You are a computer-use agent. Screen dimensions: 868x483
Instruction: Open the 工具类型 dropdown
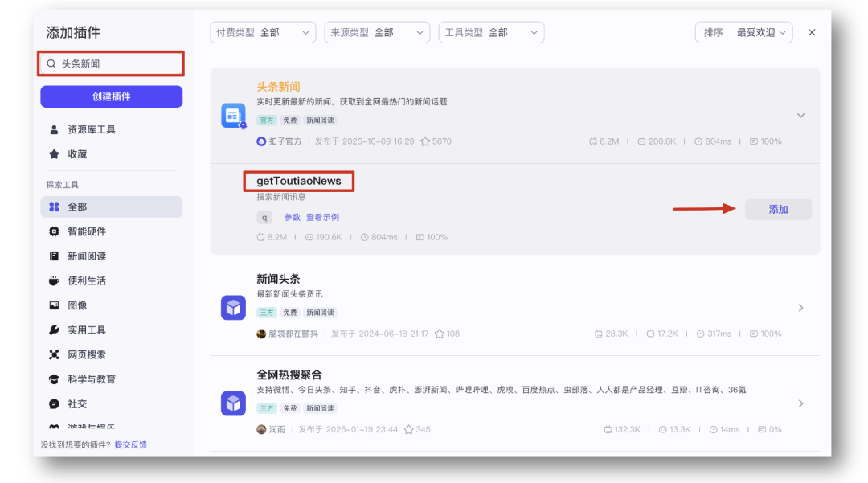tap(491, 33)
